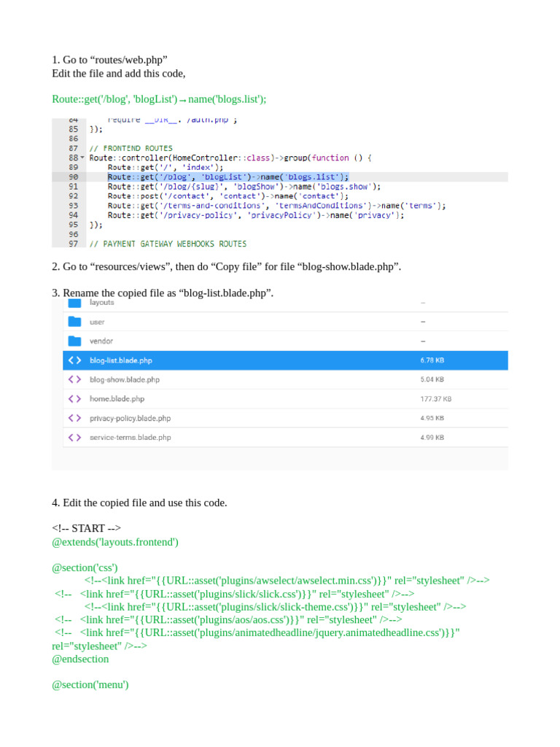Click the 177.37 KB file size
This screenshot has width=560, height=747.
(x=436, y=399)
